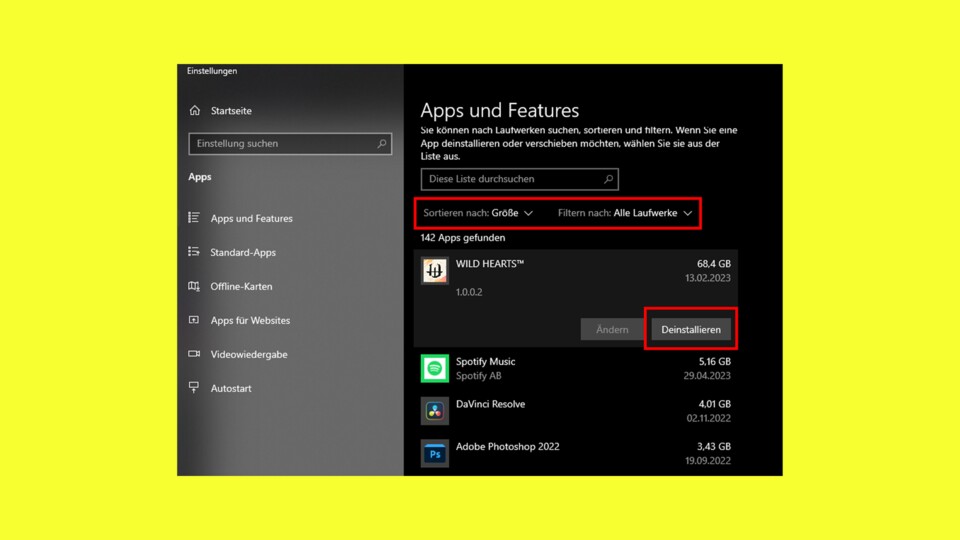The height and width of the screenshot is (540, 960).
Task: Click the WILD HEARTS app icon
Action: click(435, 271)
